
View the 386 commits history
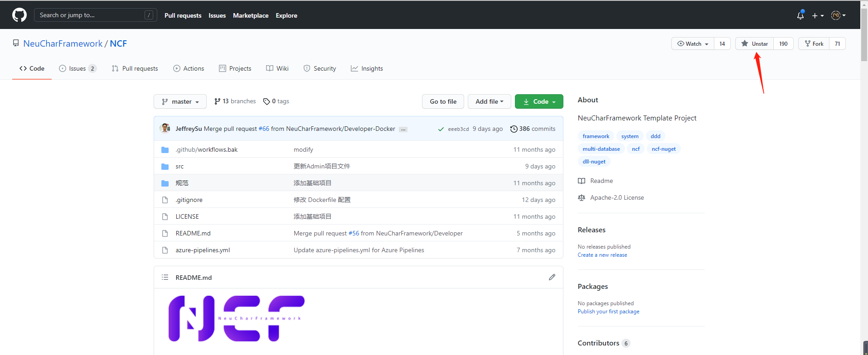533,129
